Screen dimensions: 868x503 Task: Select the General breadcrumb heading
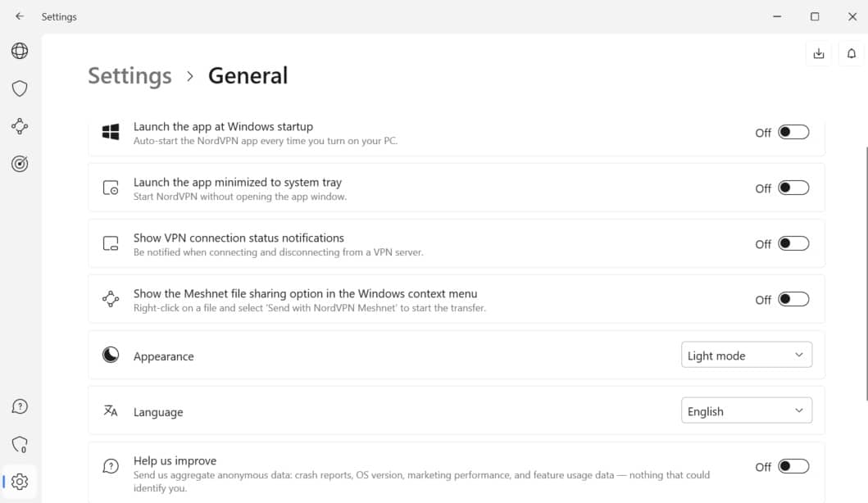coord(248,76)
